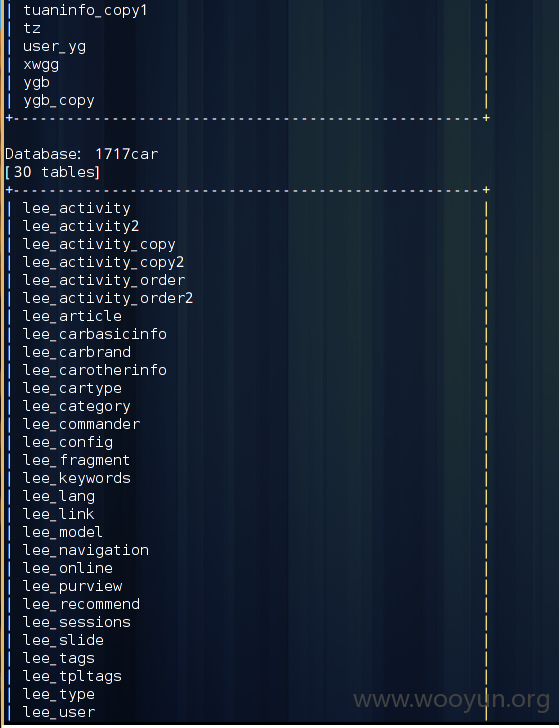Click the www.wooyun.org watermark
The height and width of the screenshot is (728, 559).
452,699
